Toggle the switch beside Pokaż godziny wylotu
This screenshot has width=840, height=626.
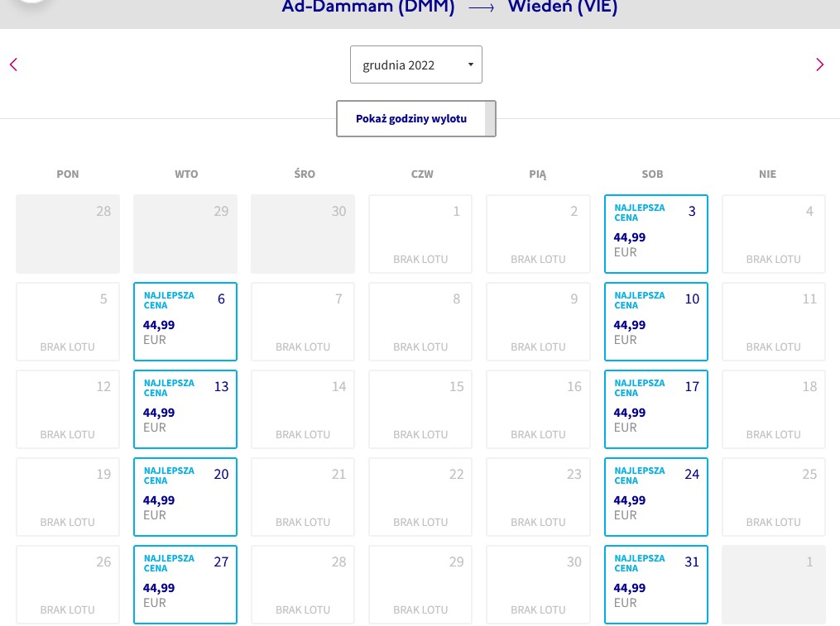click(490, 119)
